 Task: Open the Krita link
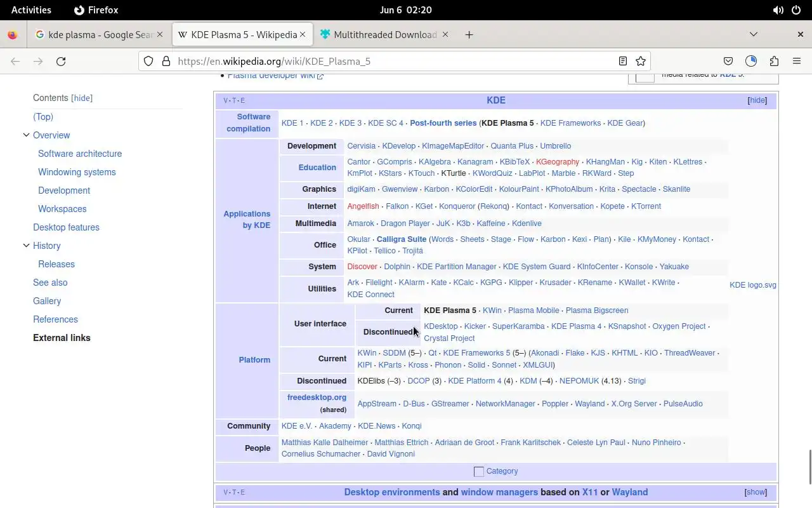point(607,189)
